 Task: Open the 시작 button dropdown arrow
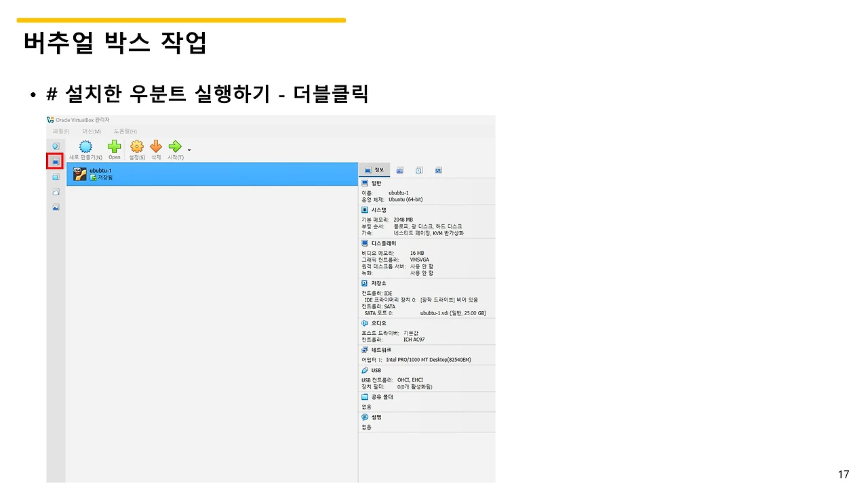[189, 149]
